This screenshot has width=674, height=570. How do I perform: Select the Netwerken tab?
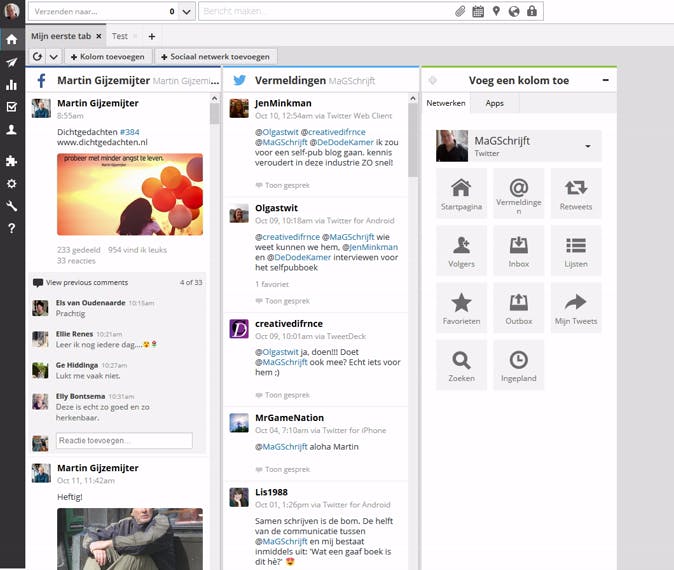click(x=446, y=103)
